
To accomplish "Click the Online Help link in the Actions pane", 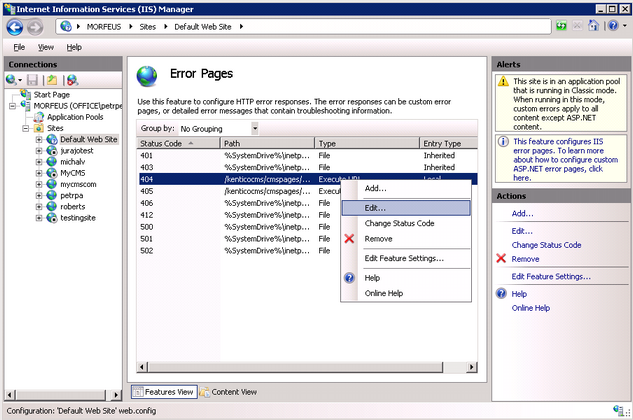I will pyautogui.click(x=530, y=308).
